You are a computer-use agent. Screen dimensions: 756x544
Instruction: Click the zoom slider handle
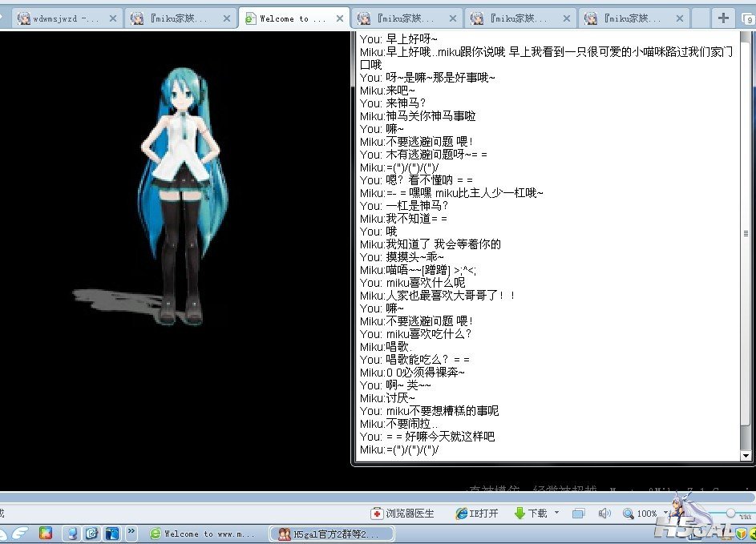coord(730,513)
